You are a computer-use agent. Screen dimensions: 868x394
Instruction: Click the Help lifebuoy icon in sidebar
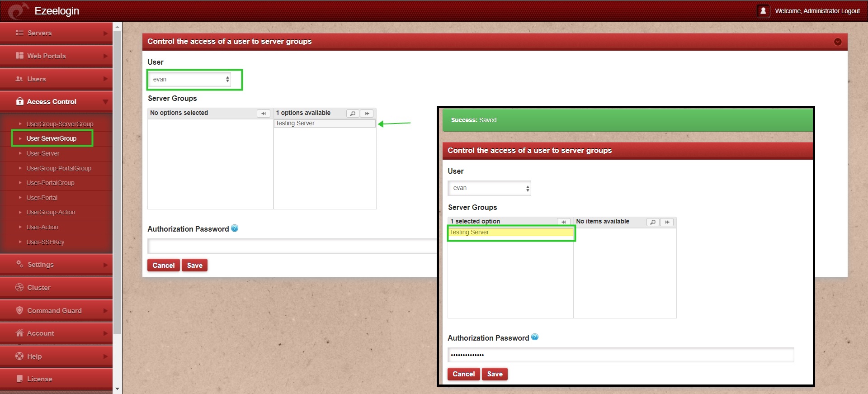(19, 356)
